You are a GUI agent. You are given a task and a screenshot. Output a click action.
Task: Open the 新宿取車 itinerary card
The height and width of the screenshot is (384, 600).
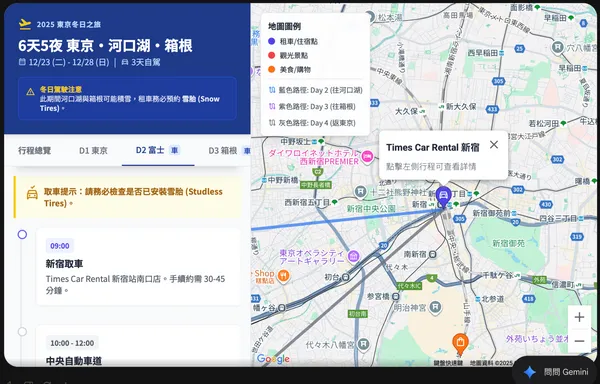[138, 267]
